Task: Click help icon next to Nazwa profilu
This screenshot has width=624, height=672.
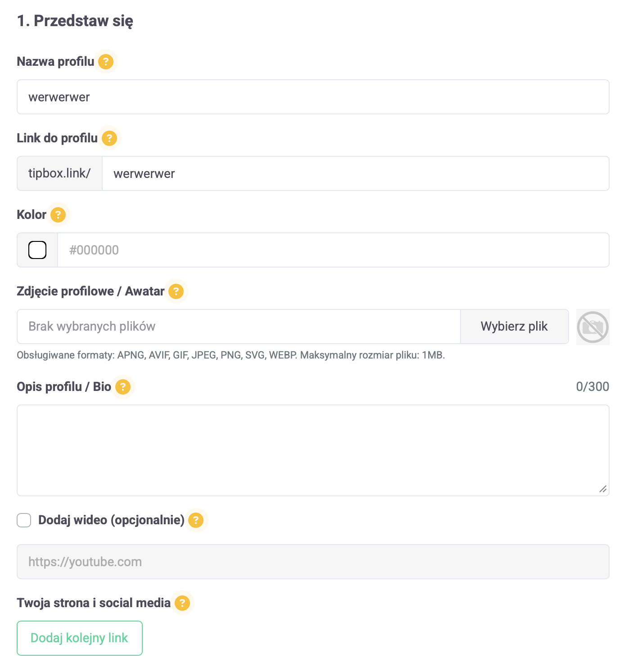Action: pos(106,61)
